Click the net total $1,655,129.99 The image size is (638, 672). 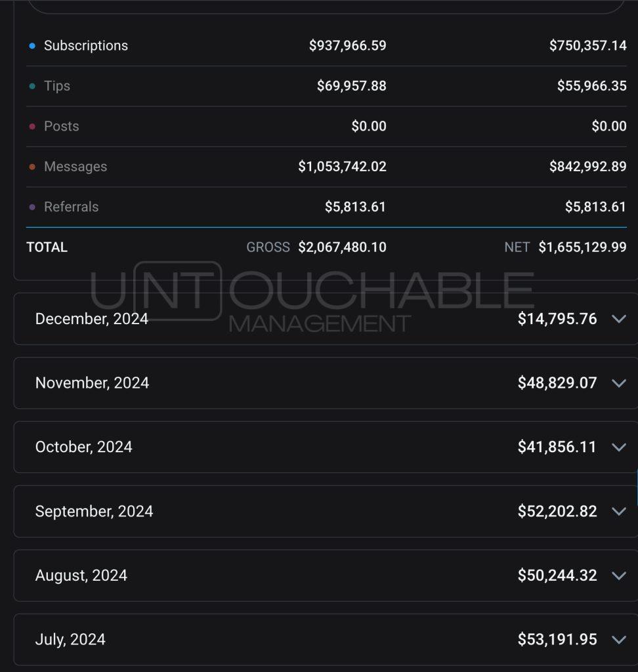[x=582, y=247]
